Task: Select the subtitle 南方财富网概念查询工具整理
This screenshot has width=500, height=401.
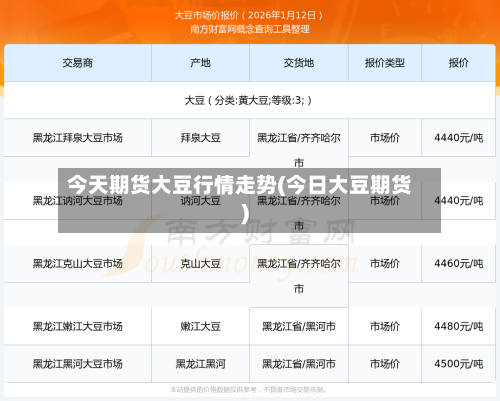Action: [250, 29]
